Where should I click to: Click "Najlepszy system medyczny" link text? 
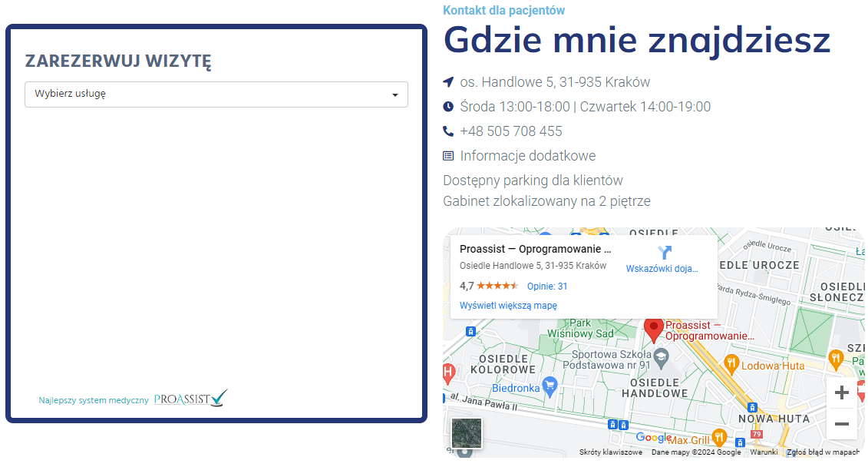pyautogui.click(x=94, y=400)
